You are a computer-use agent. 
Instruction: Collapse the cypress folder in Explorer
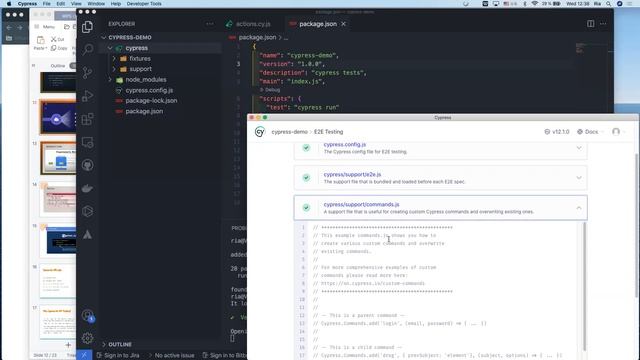coord(110,48)
